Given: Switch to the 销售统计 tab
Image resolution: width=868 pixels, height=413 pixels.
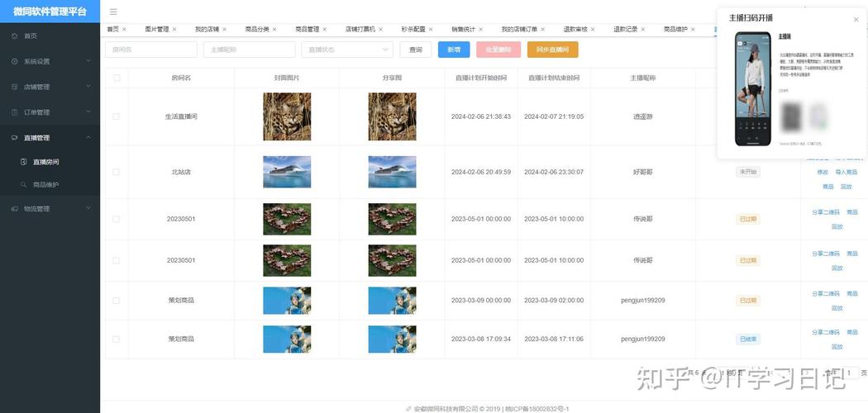Looking at the screenshot, I should [x=463, y=29].
